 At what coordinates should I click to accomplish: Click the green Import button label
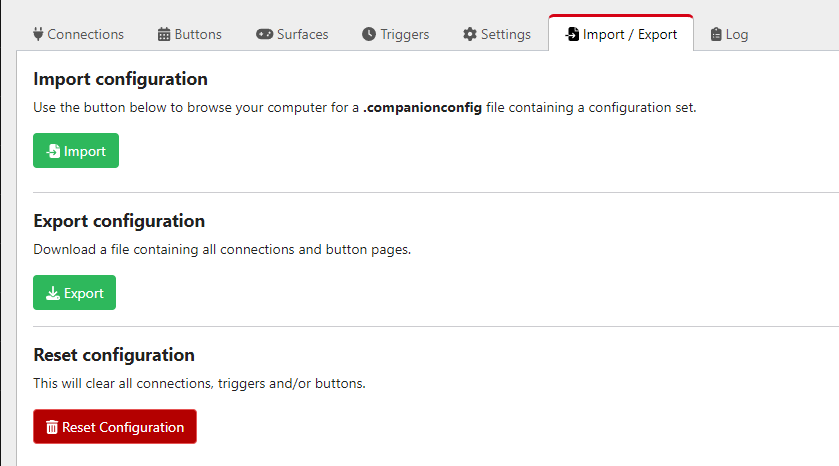85,151
